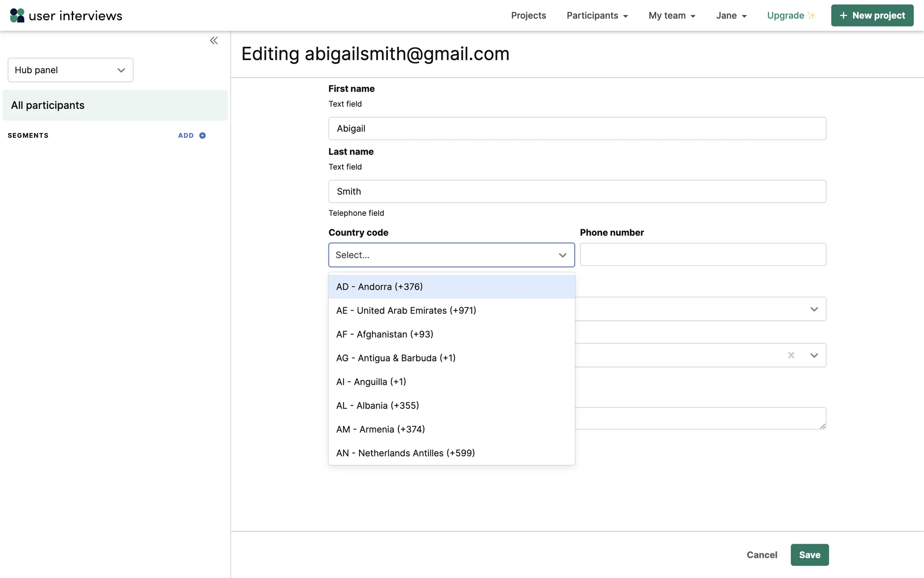The width and height of the screenshot is (924, 578).
Task: Click the sparkle Upgrade link
Action: coord(790,15)
